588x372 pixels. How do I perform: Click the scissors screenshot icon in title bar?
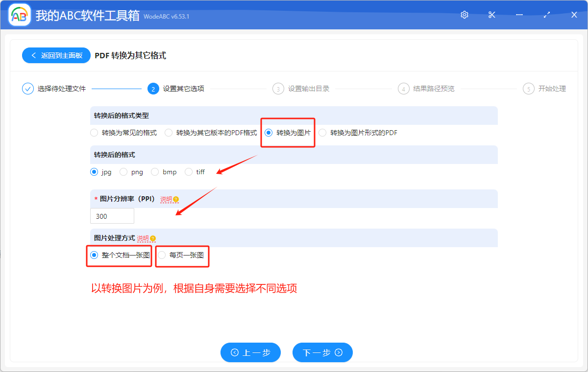[x=491, y=15]
